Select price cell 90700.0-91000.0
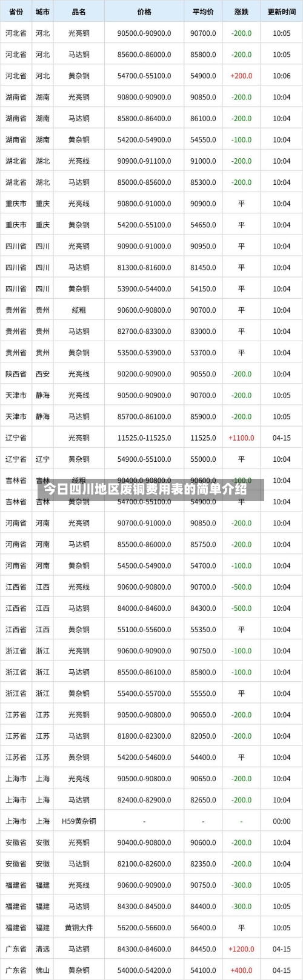Viewport: 303px width, 980px height. coord(144,523)
